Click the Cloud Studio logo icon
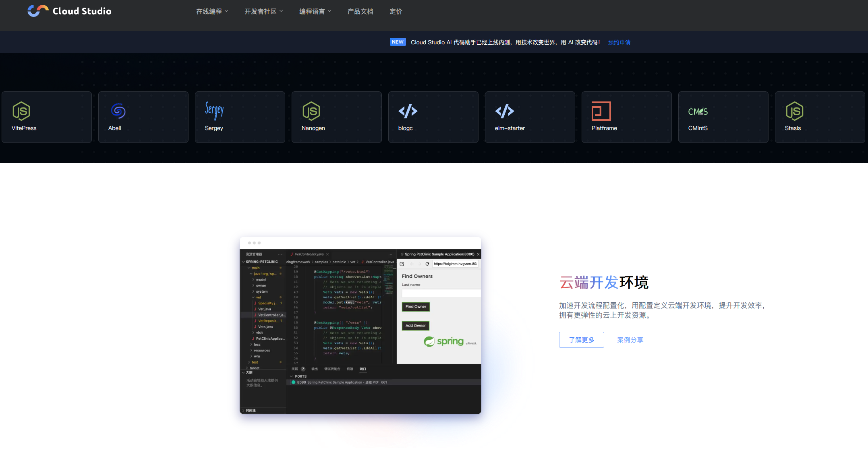 tap(38, 11)
